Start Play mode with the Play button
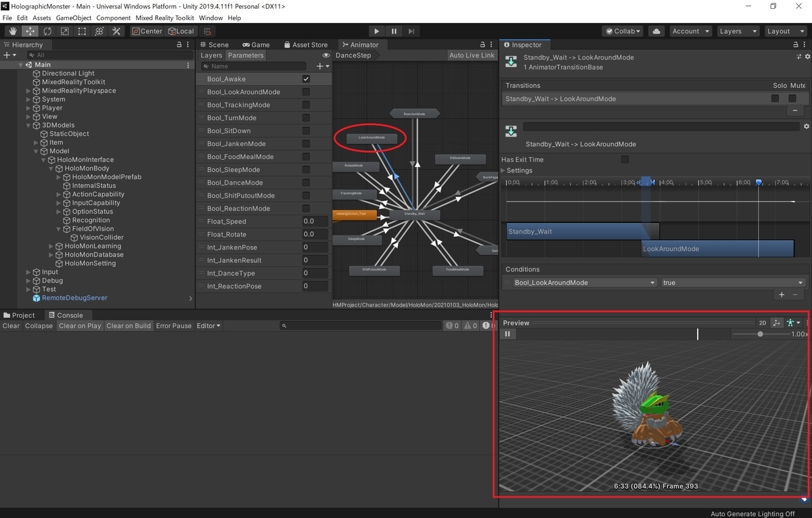This screenshot has height=518, width=812. pos(377,31)
